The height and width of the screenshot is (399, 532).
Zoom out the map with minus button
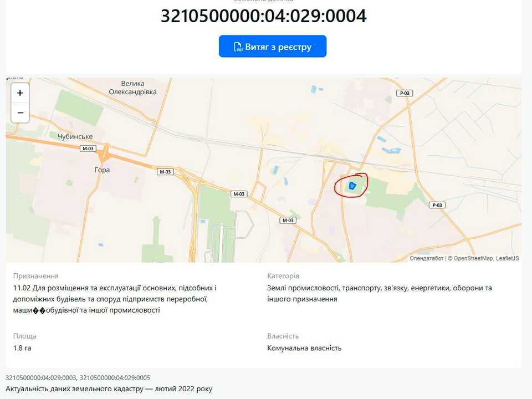tap(20, 112)
